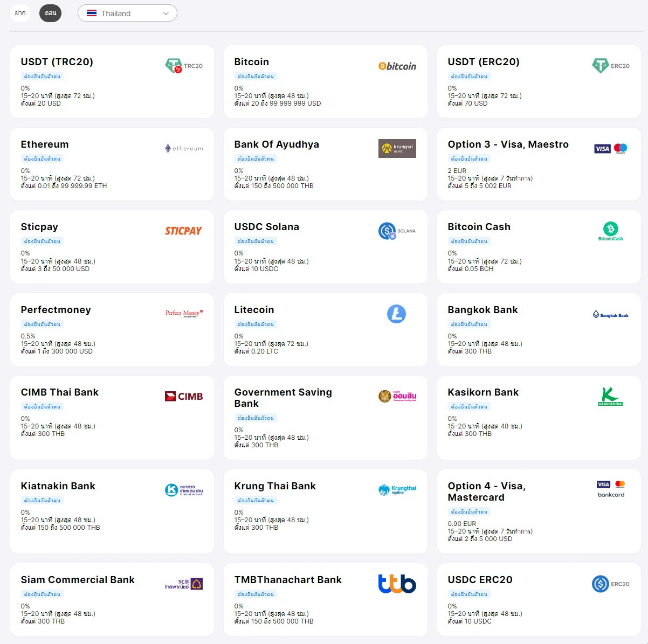Open Bank Of Ayudhya method title

tap(277, 144)
